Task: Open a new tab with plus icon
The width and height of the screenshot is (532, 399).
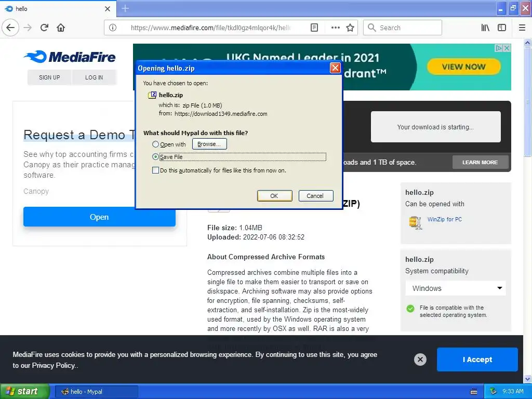Action: tap(125, 8)
